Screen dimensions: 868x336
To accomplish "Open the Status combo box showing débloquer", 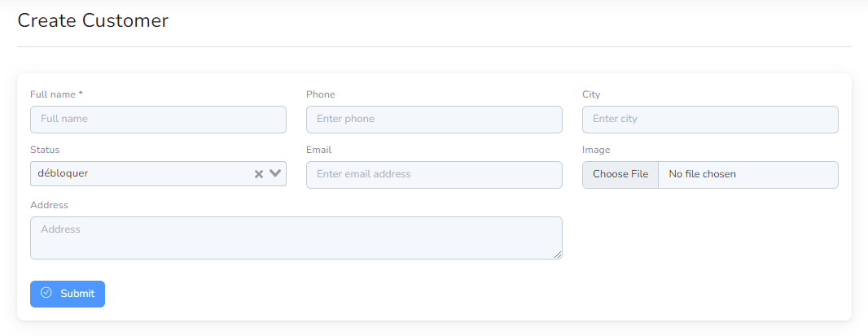I will [x=158, y=174].
